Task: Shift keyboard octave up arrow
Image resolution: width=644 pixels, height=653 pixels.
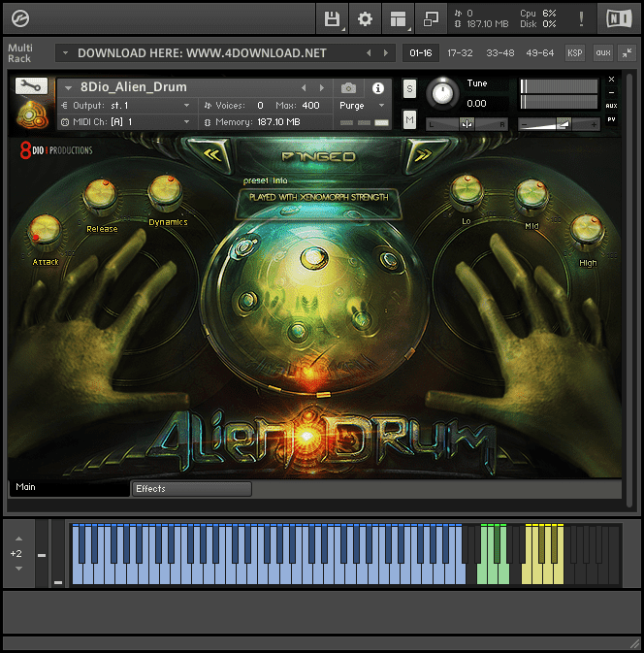Action: click(x=18, y=539)
